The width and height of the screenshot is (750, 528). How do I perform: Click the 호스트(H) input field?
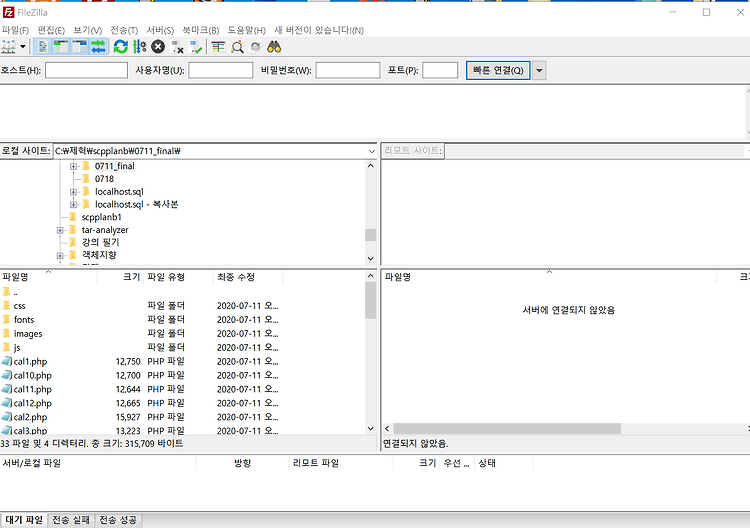(87, 70)
